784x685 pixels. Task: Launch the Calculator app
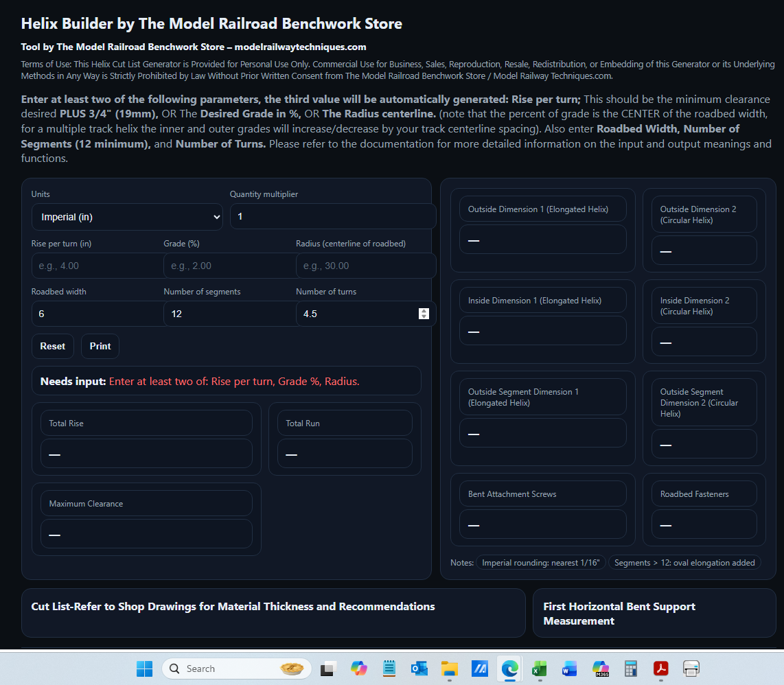[x=630, y=668]
